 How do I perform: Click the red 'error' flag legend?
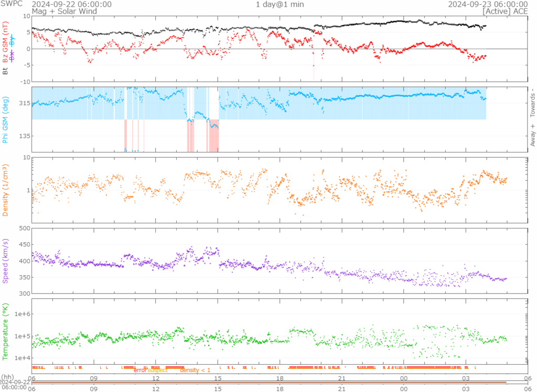pyautogui.click(x=139, y=371)
